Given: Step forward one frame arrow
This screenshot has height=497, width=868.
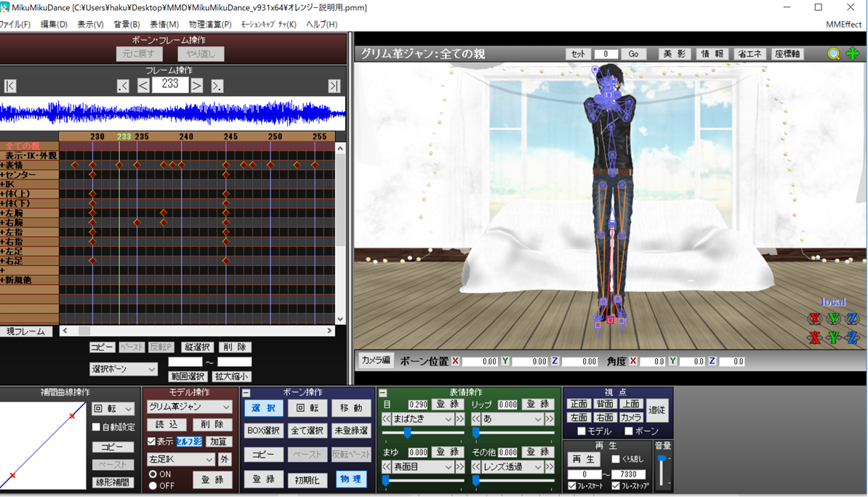Looking at the screenshot, I should click(x=196, y=86).
